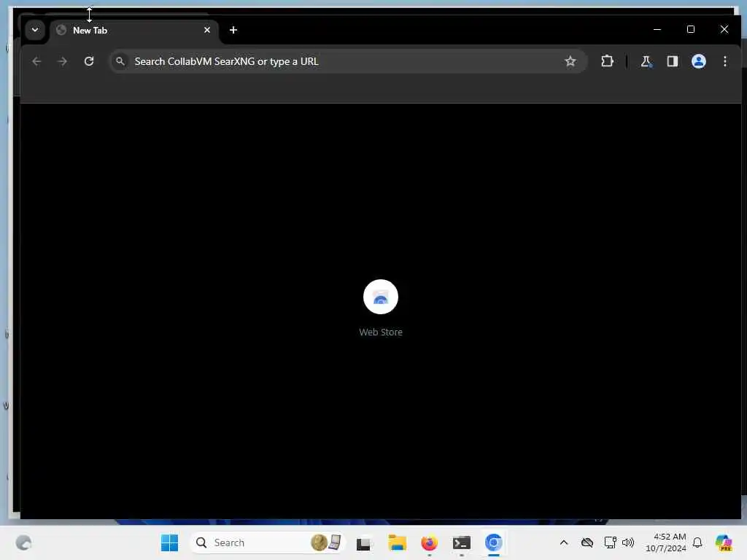This screenshot has height=560, width=747.
Task: Bookmark this tab with star icon
Action: (570, 61)
